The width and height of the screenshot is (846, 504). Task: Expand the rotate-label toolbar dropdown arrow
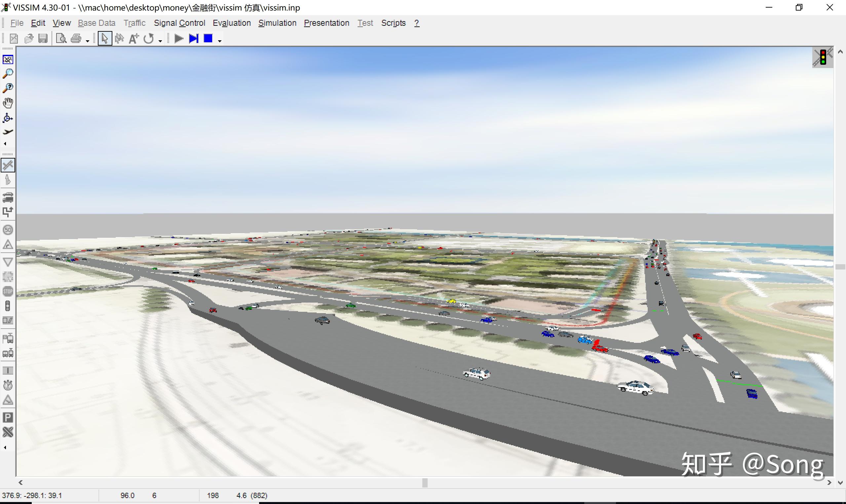click(160, 41)
